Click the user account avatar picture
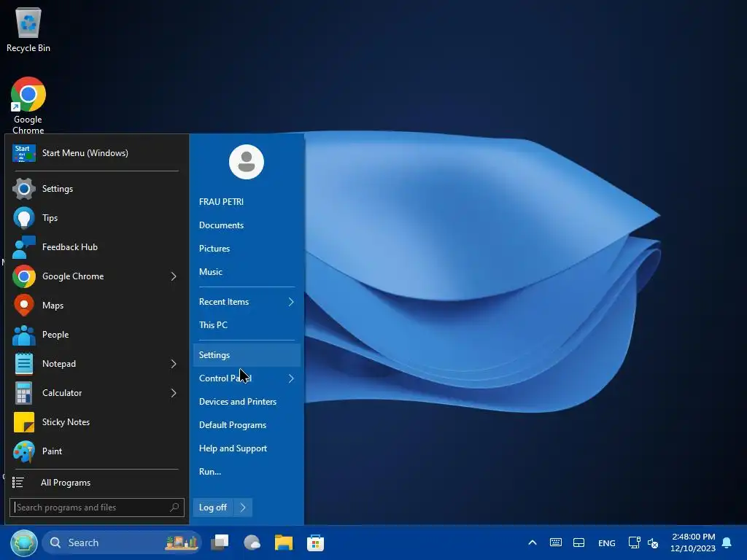Image resolution: width=747 pixels, height=560 pixels. click(x=247, y=162)
